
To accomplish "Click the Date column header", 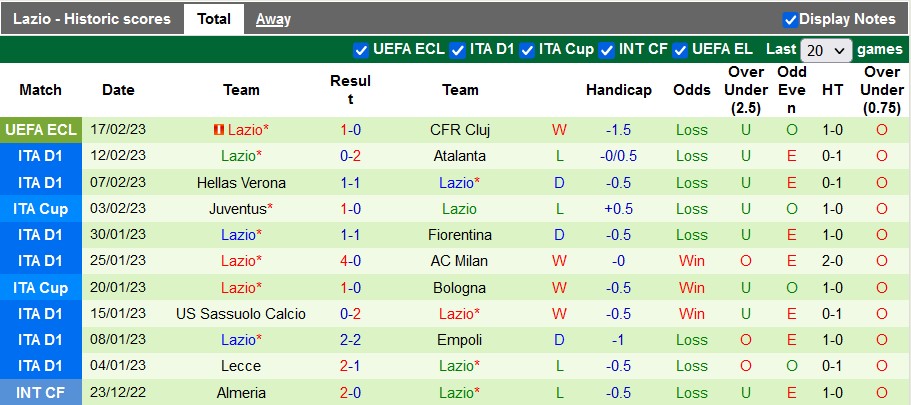I will click(x=118, y=90).
